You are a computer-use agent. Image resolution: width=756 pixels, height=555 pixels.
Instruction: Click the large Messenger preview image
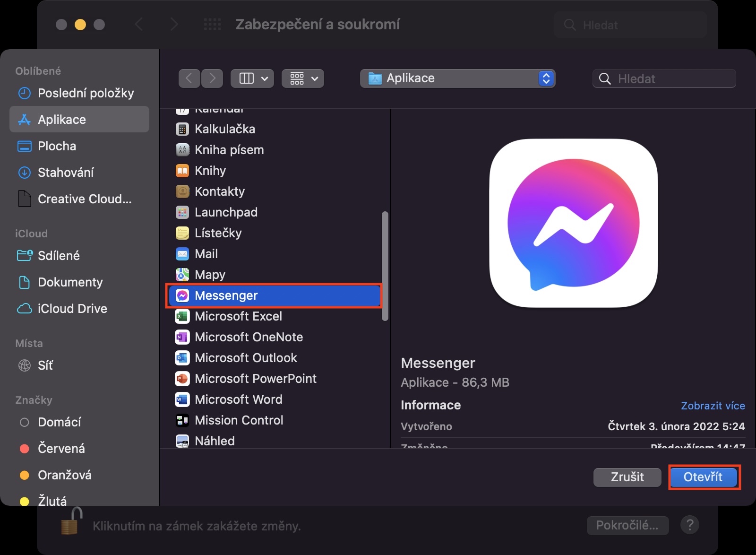[x=574, y=223]
